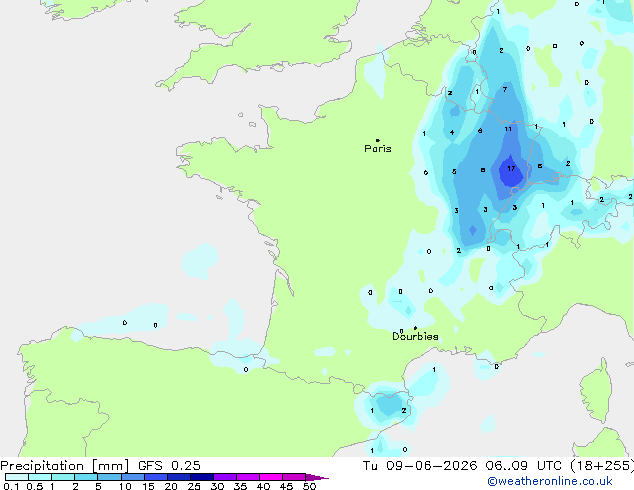Pick the 10–15 mm legend swatch
634x490 pixels.
(x=132, y=477)
